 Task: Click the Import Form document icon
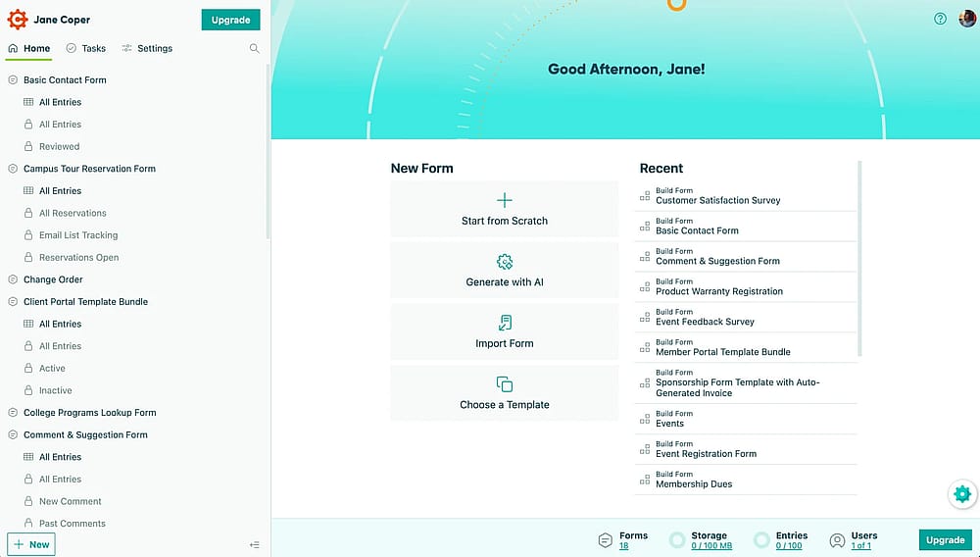505,323
